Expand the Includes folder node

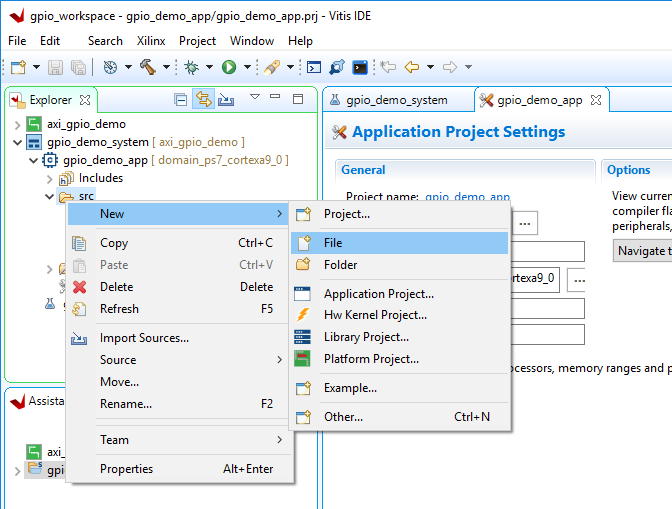[50, 178]
